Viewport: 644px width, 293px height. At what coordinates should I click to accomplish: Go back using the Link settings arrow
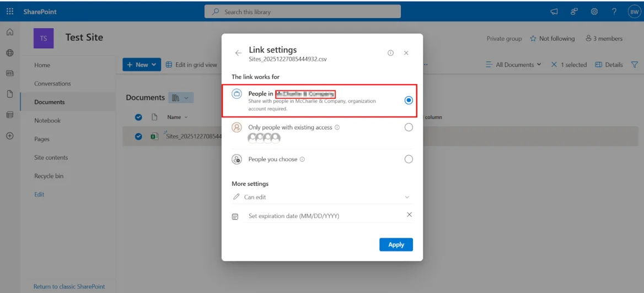[x=239, y=53]
